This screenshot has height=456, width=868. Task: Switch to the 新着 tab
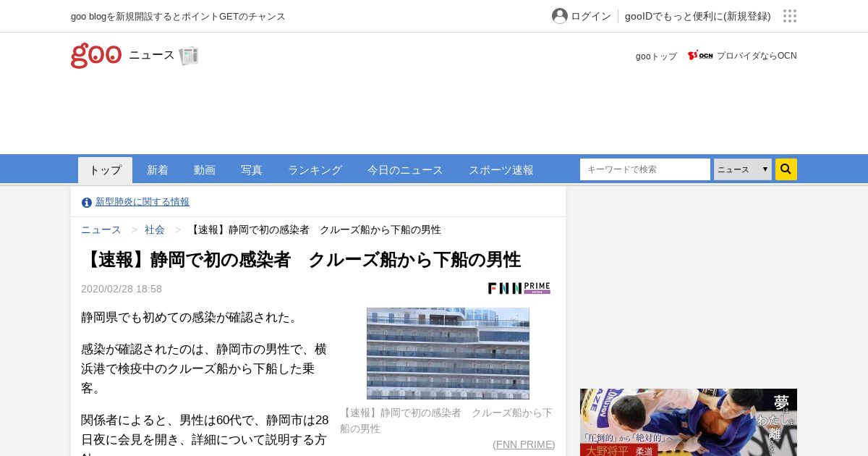(158, 170)
